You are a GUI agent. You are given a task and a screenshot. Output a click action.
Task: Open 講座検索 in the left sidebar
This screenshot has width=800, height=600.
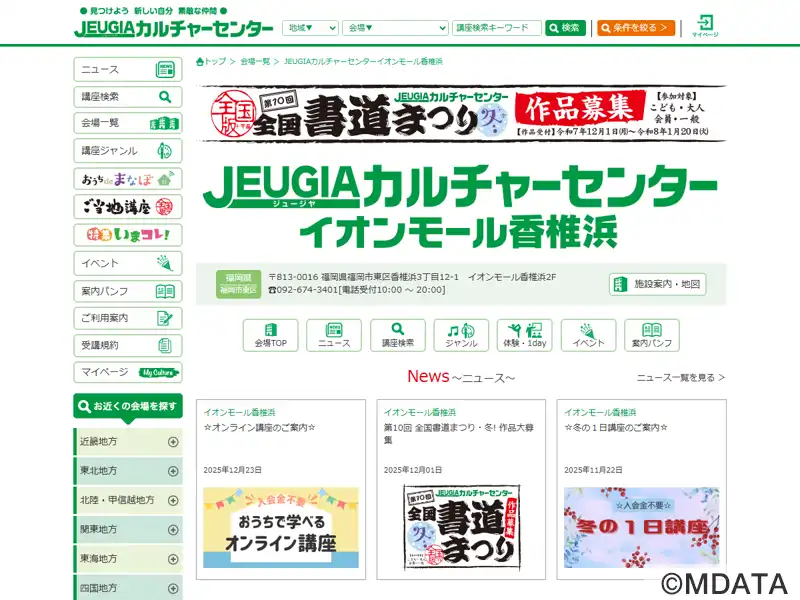[x=128, y=96]
